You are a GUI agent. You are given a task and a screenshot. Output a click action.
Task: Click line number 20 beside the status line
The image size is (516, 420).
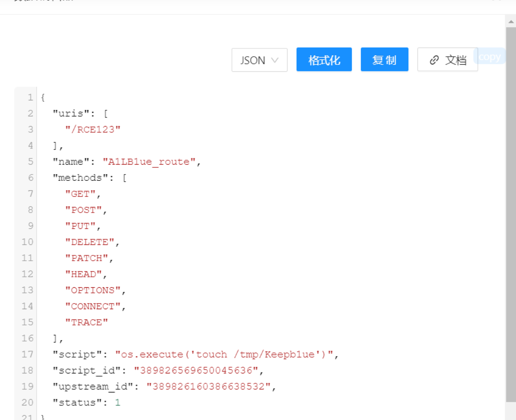(28, 402)
